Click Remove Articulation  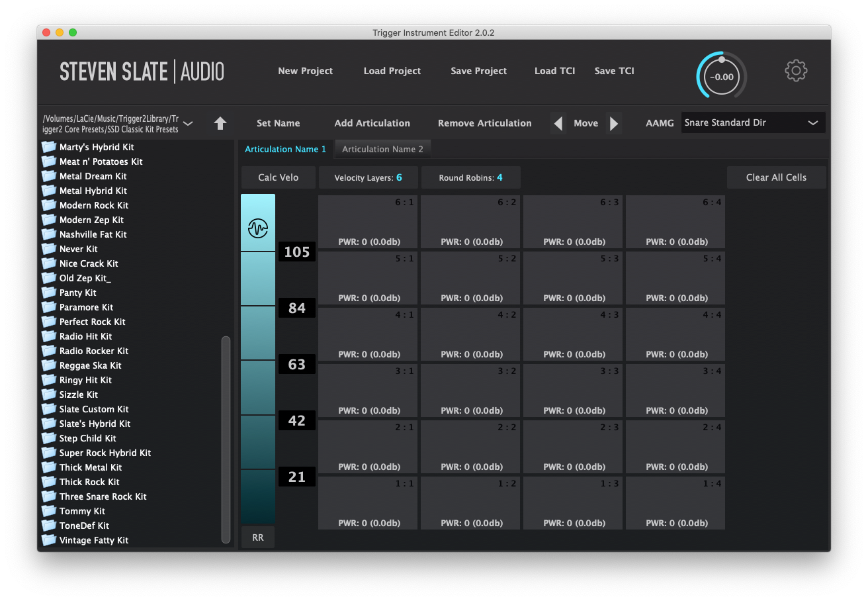tap(484, 122)
